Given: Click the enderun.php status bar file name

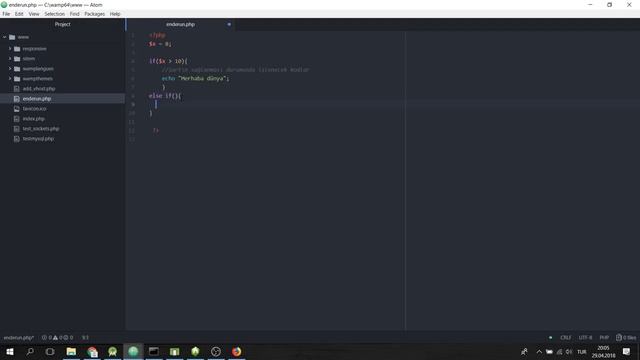Looking at the screenshot, I should tap(19, 338).
